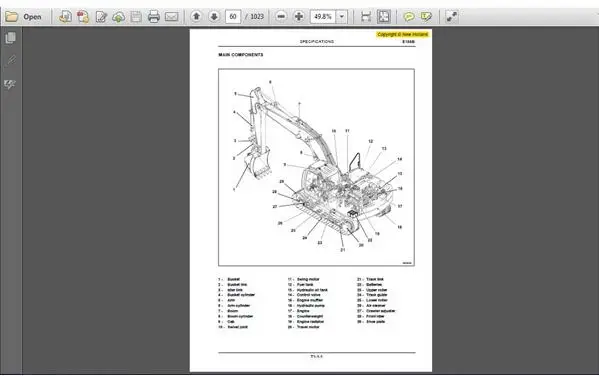Open the page thumbnails side panel
This screenshot has height=376, width=599.
[x=10, y=38]
